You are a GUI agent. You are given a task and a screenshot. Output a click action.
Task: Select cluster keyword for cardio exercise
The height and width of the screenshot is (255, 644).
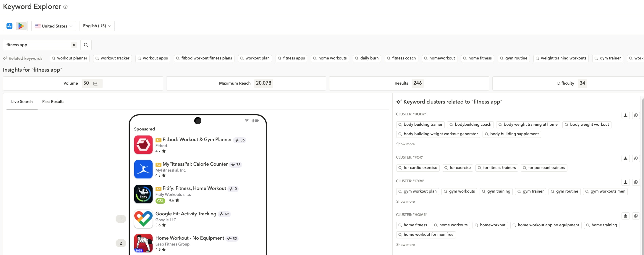[x=418, y=168]
